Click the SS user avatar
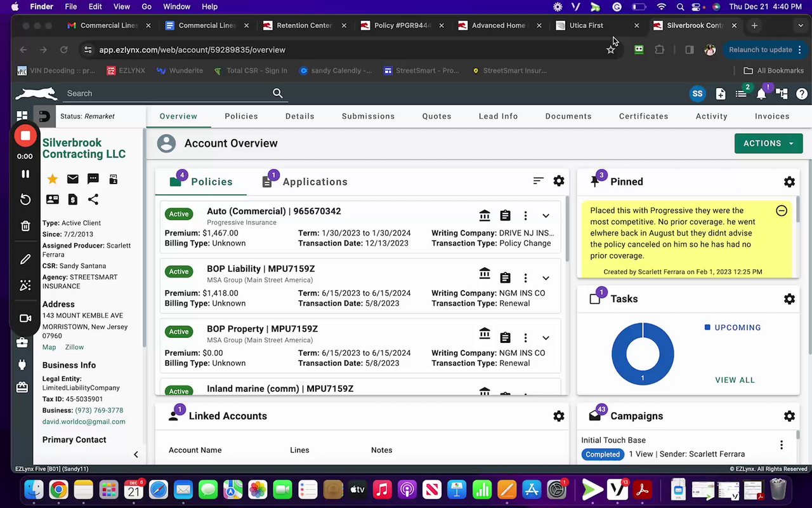This screenshot has height=508, width=812. pyautogui.click(x=698, y=93)
